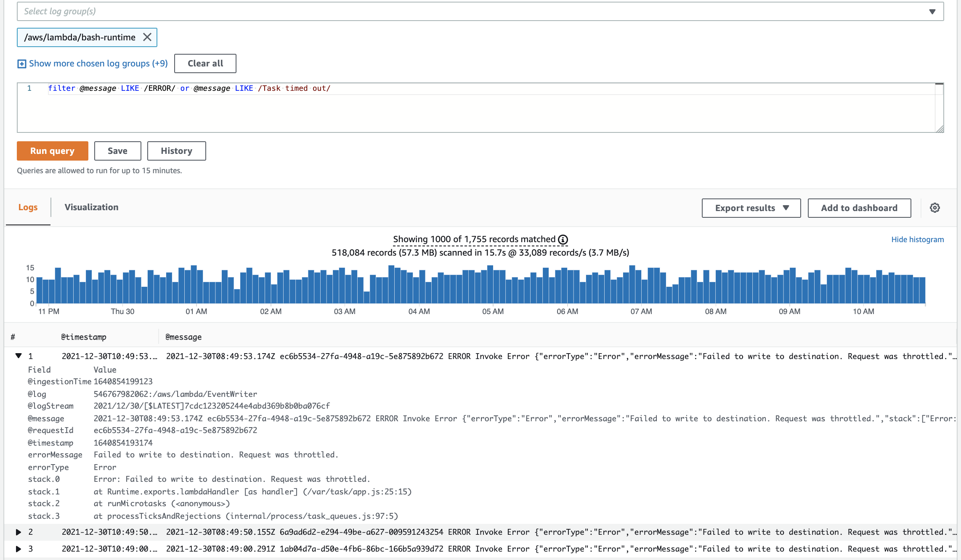This screenshot has width=961, height=560.
Task: Click the info icon beside records matched count
Action: [563, 239]
